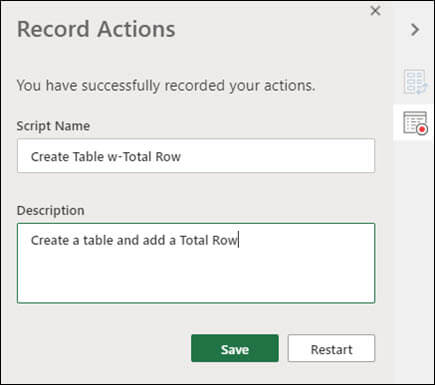This screenshot has width=435, height=385.
Task: Open the script record icon with red dot
Action: coord(415,123)
